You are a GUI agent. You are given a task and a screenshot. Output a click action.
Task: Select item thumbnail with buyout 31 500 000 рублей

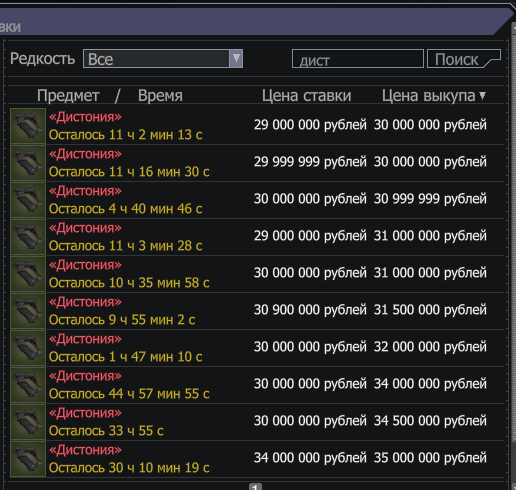(x=28, y=311)
